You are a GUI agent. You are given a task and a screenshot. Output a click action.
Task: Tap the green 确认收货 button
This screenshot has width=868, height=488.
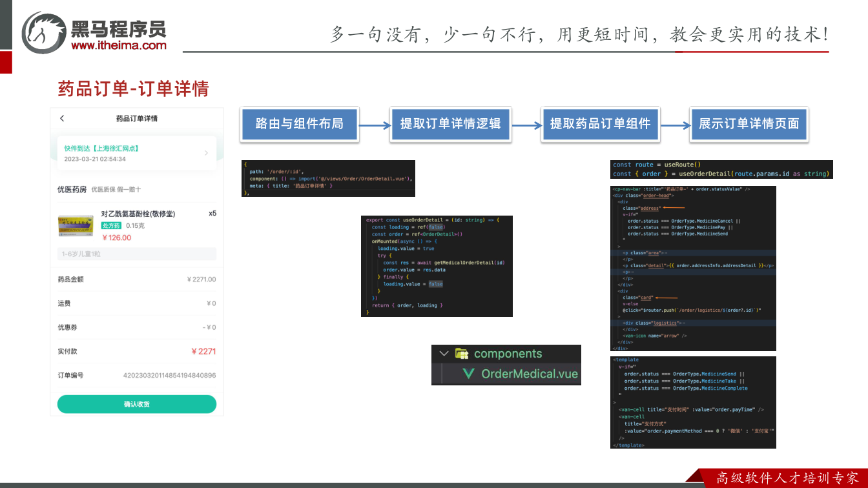137,404
